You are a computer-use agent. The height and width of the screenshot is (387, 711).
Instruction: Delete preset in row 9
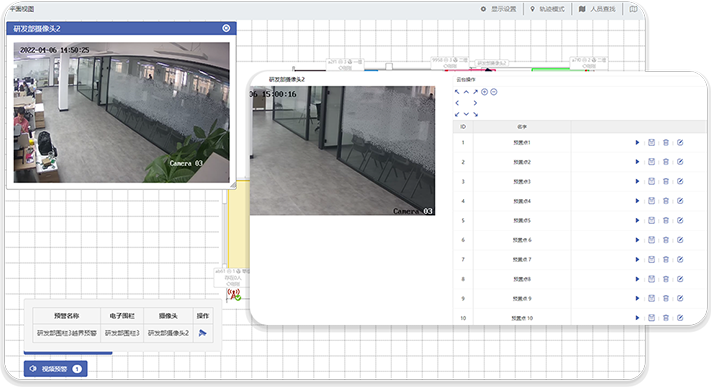point(666,299)
